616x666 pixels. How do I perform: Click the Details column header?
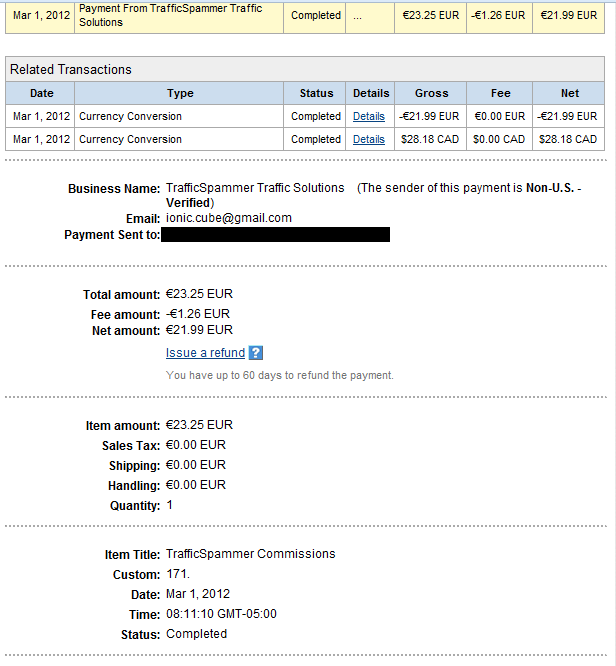pyautogui.click(x=371, y=93)
